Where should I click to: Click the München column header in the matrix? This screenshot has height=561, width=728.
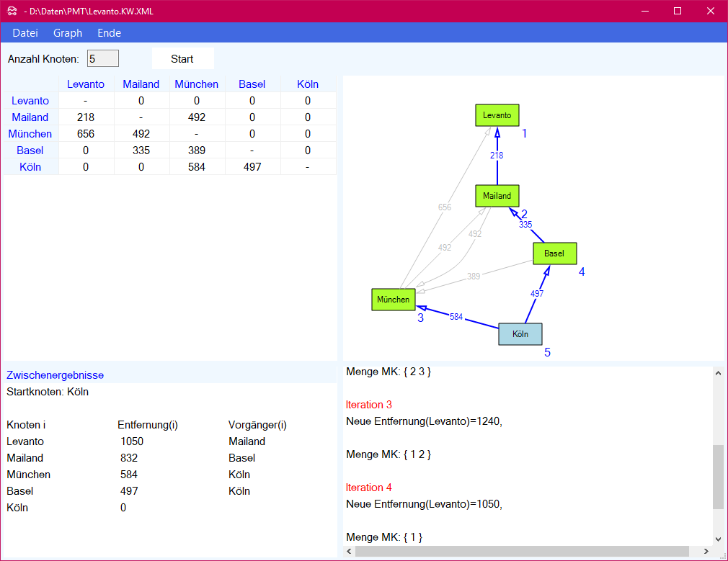pos(197,84)
